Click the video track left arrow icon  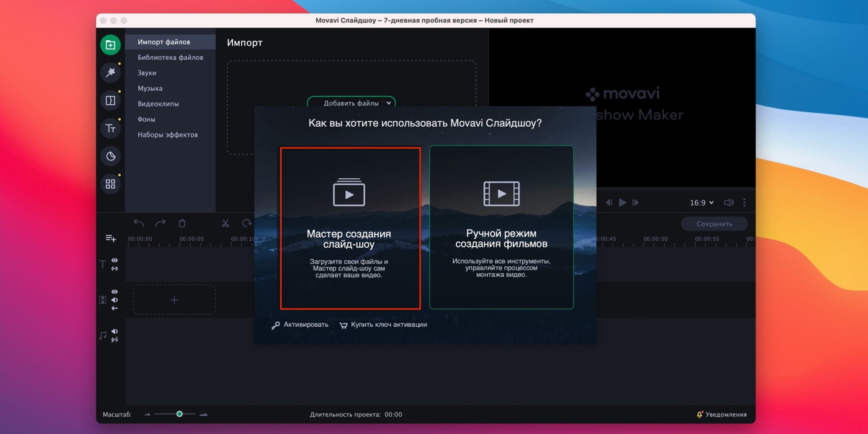[114, 308]
